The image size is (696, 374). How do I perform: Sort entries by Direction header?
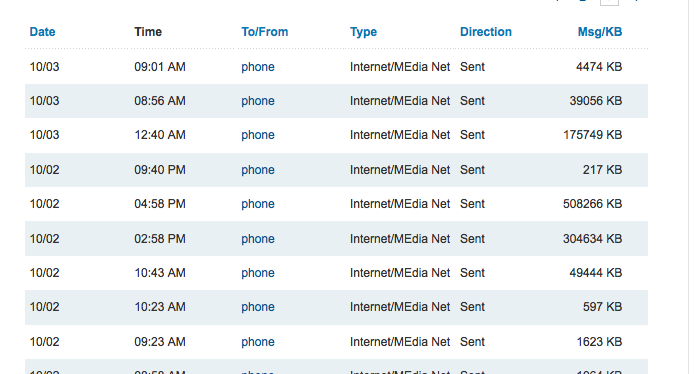pos(486,32)
